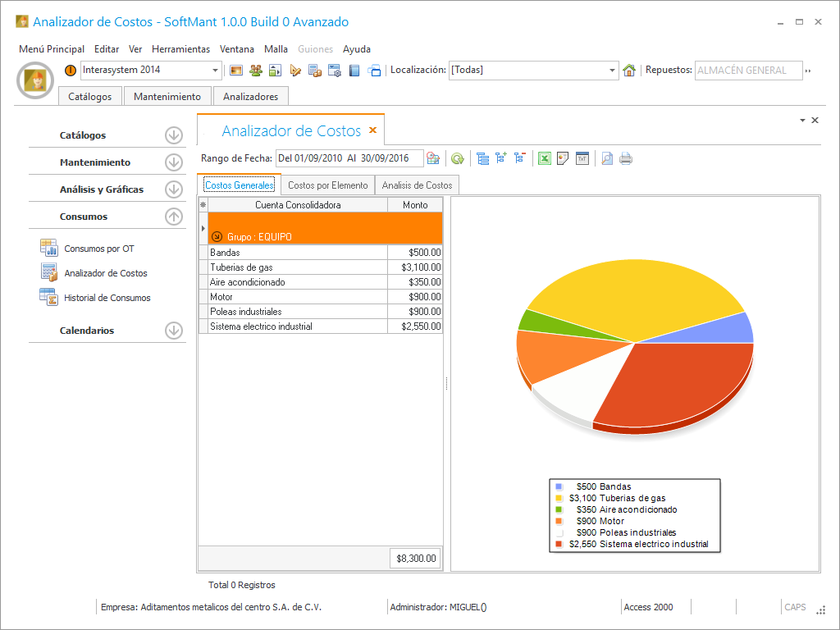Switch to the Costos por Elemento tab
Screen dimensions: 840x630
tap(327, 185)
